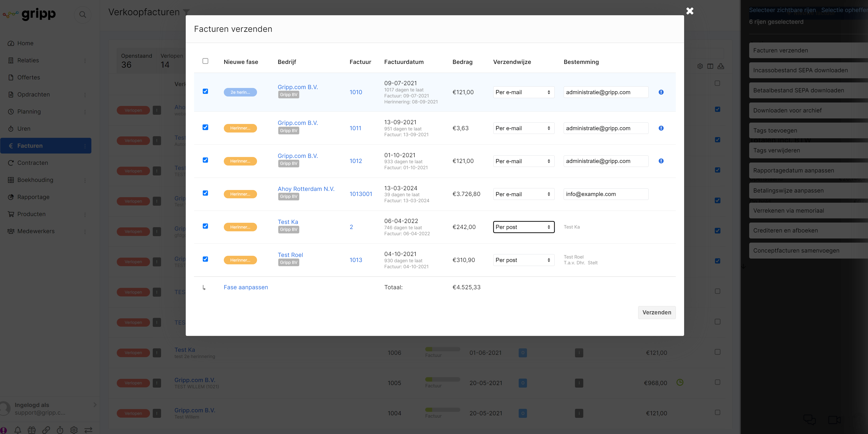The width and height of the screenshot is (868, 434).
Task: Open Producten submenu dots
Action: [85, 214]
